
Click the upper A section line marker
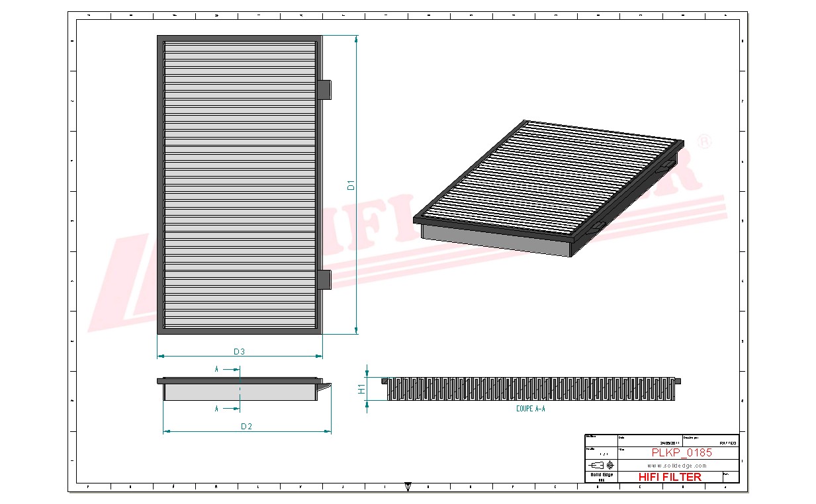click(x=216, y=369)
